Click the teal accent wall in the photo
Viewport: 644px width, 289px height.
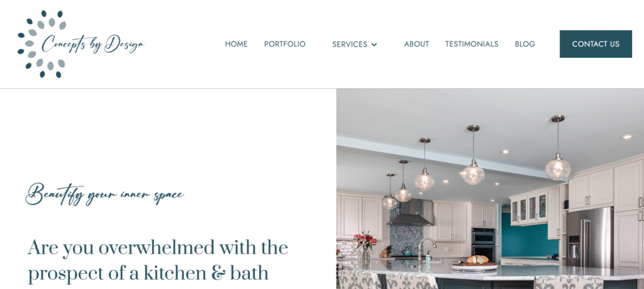(x=530, y=240)
